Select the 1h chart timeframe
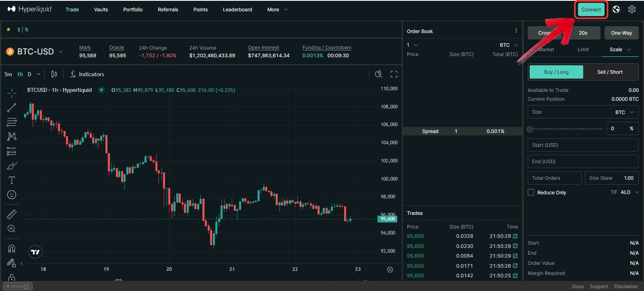 pyautogui.click(x=20, y=74)
